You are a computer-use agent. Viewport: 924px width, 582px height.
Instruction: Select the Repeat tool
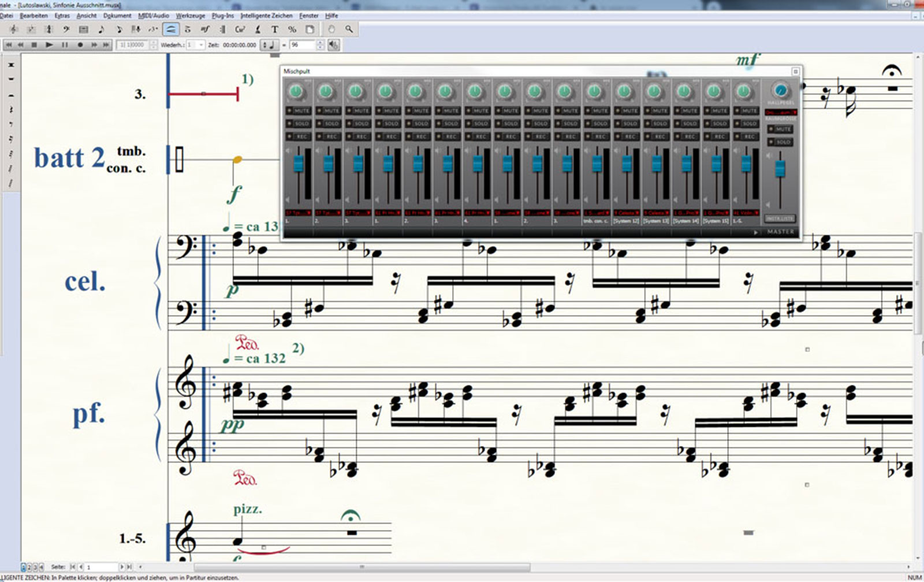pos(222,29)
